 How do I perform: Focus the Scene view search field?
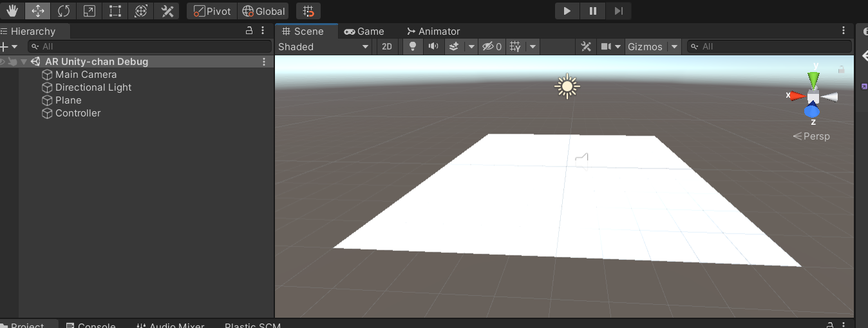click(x=769, y=46)
